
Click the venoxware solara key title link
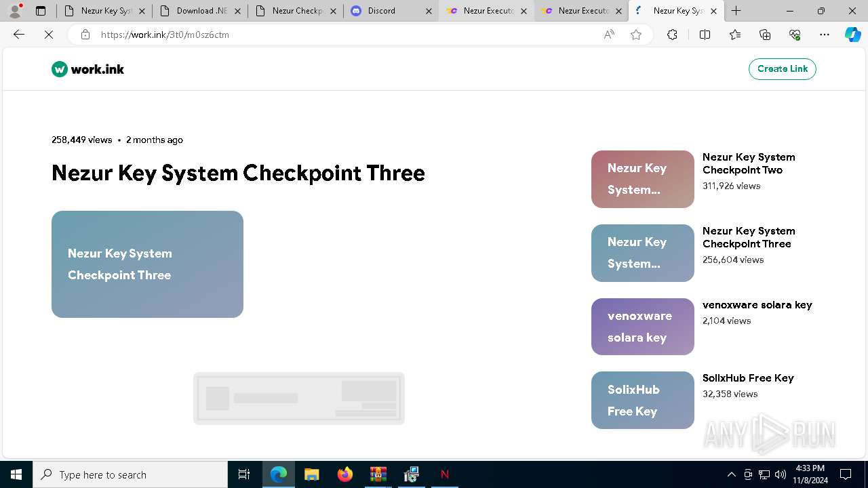(x=757, y=305)
